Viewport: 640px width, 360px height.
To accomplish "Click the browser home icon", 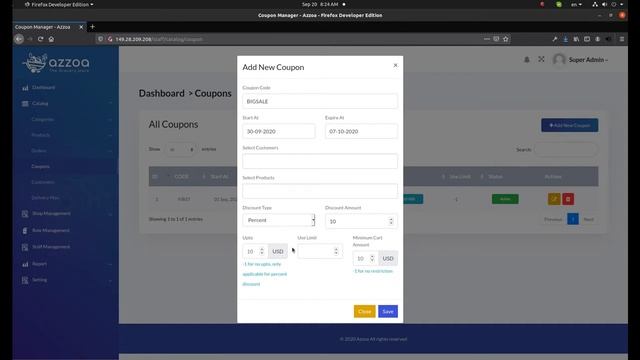I will click(x=51, y=39).
